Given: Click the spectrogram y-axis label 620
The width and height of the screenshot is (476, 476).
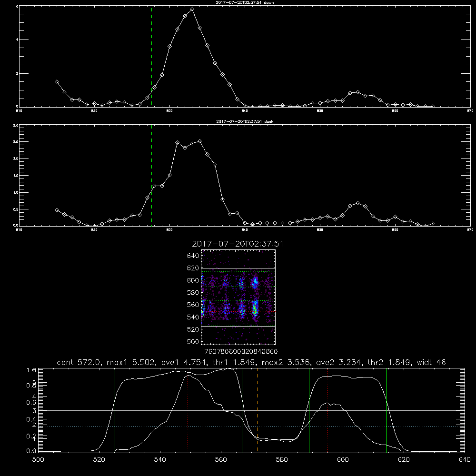Looking at the screenshot, I should [193, 268].
